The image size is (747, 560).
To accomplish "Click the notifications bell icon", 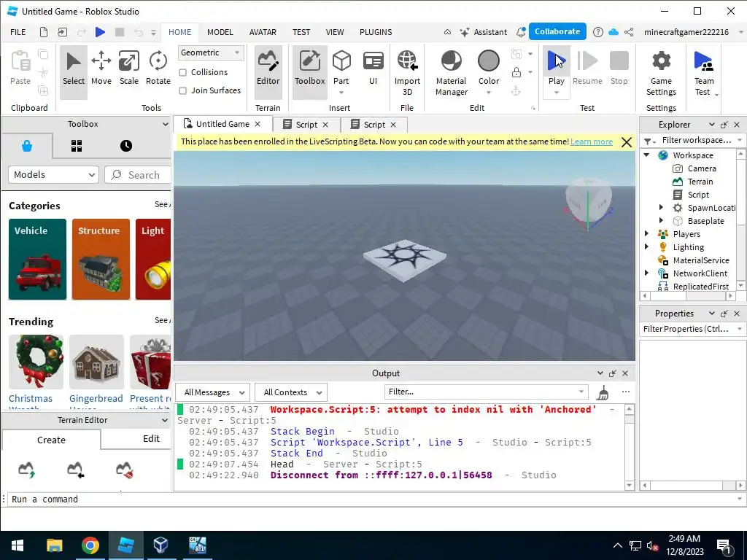I will (521, 32).
